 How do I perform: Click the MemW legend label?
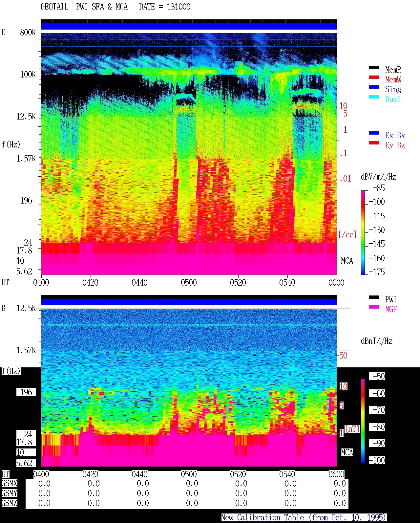click(x=393, y=79)
